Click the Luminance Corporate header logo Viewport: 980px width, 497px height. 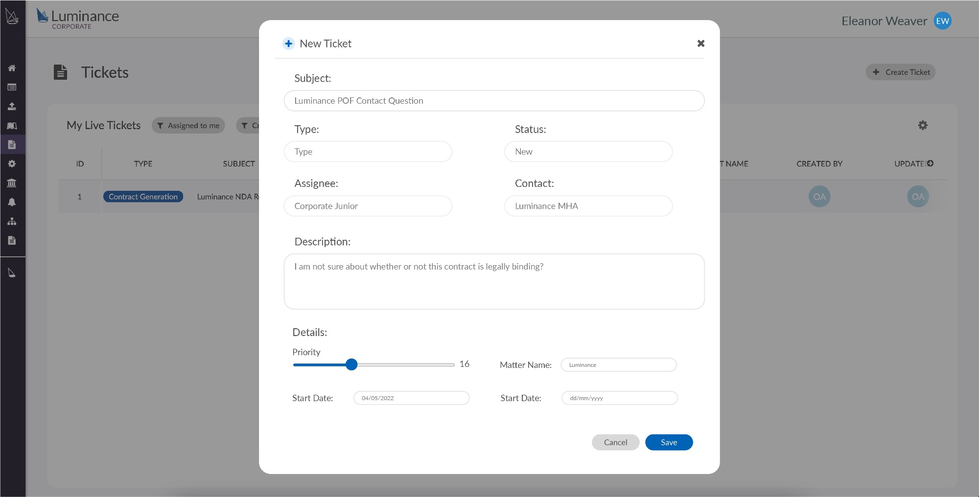click(78, 19)
